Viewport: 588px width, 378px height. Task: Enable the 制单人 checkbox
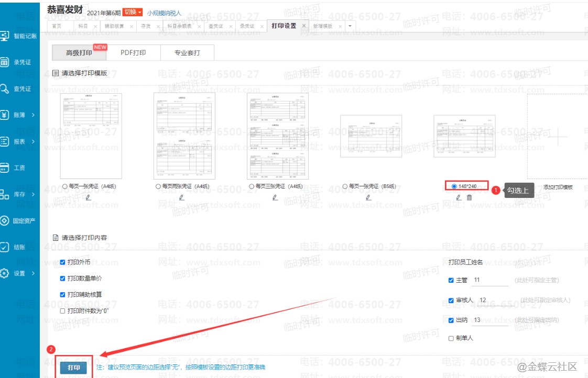(451, 338)
